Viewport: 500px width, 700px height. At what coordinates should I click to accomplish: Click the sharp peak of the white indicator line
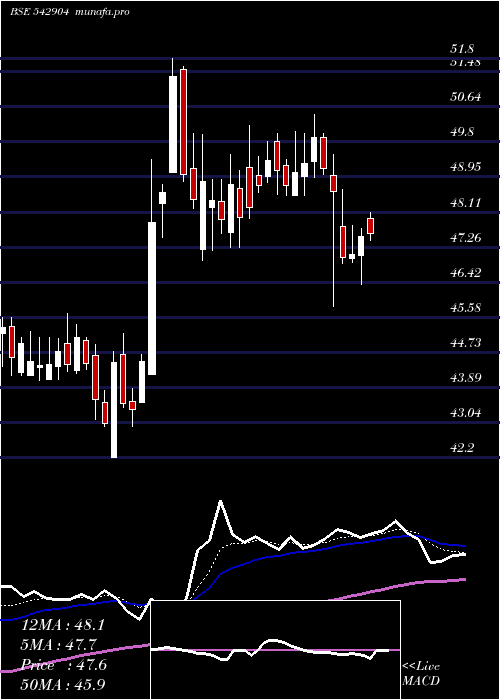tap(221, 502)
